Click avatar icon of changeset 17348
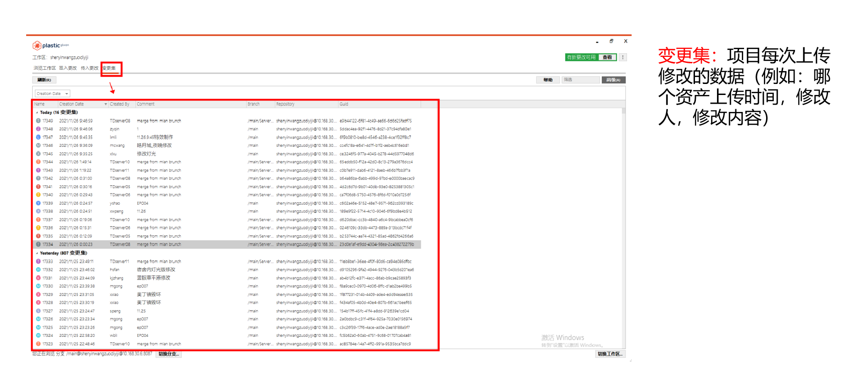Screen dimensions: 868x390 coord(38,129)
